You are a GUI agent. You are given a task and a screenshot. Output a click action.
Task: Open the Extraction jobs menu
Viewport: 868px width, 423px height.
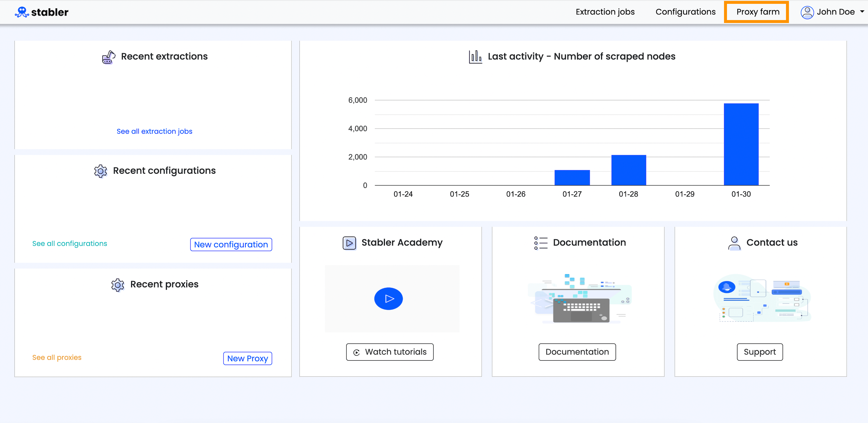pyautogui.click(x=605, y=12)
